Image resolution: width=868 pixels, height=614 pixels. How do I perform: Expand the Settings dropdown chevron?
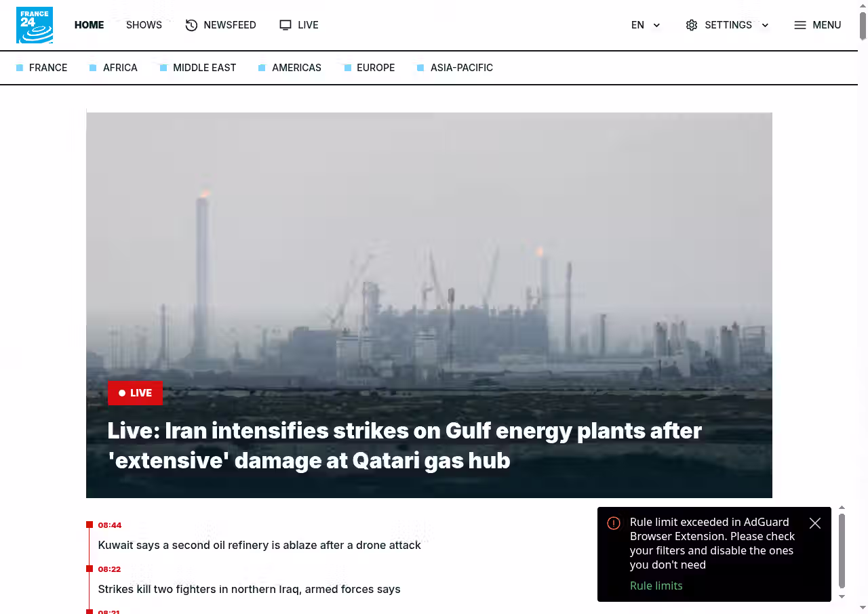click(x=765, y=25)
